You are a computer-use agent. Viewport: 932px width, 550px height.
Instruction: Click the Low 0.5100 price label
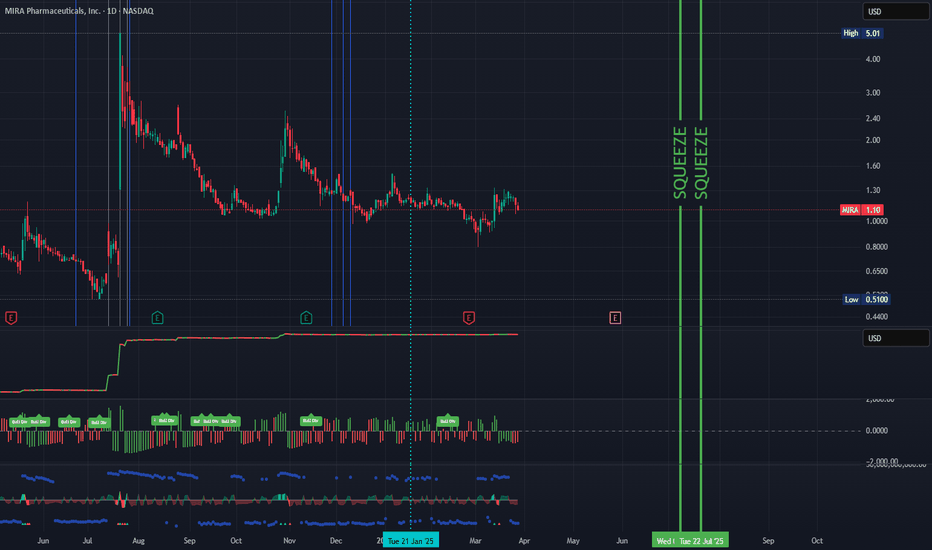point(866,299)
